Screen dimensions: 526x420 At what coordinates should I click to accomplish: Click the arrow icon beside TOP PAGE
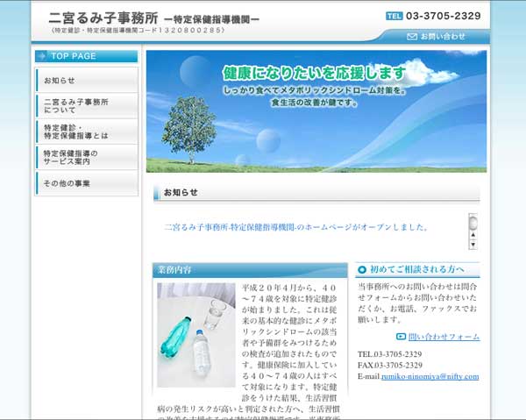click(x=42, y=56)
